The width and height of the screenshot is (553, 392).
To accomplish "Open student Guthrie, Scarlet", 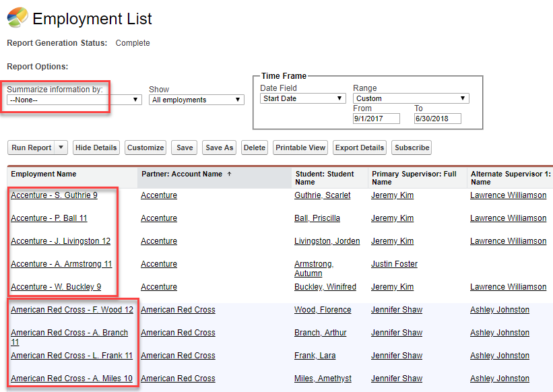I will click(x=323, y=195).
